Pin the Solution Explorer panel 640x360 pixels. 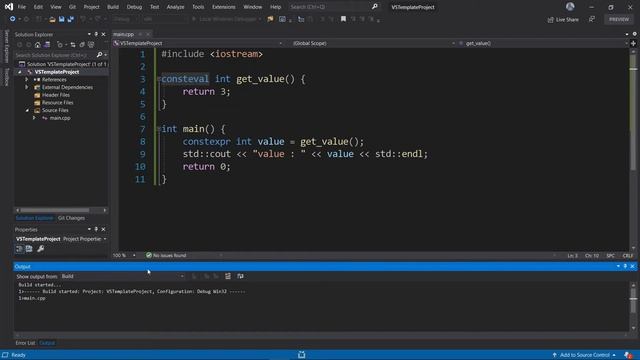96,34
